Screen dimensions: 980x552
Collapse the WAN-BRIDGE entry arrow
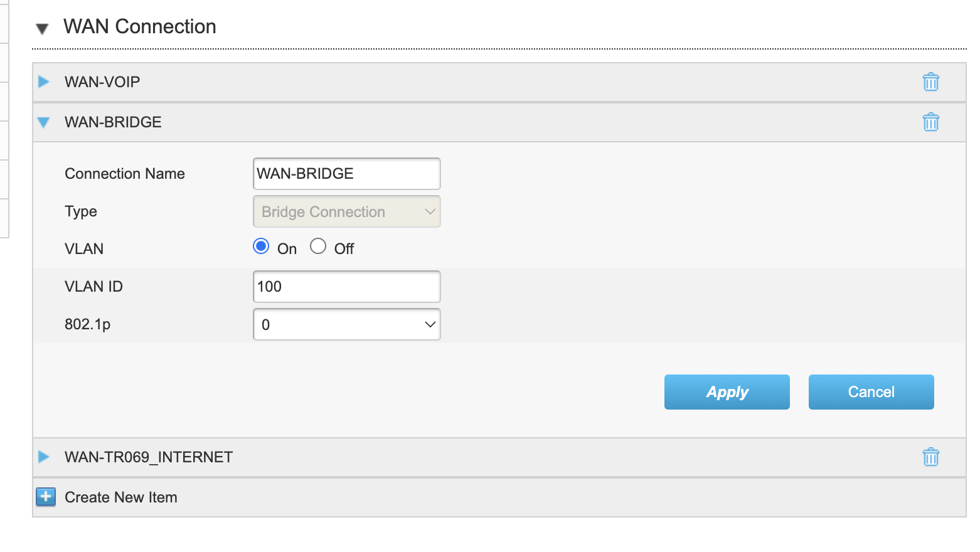click(x=43, y=122)
